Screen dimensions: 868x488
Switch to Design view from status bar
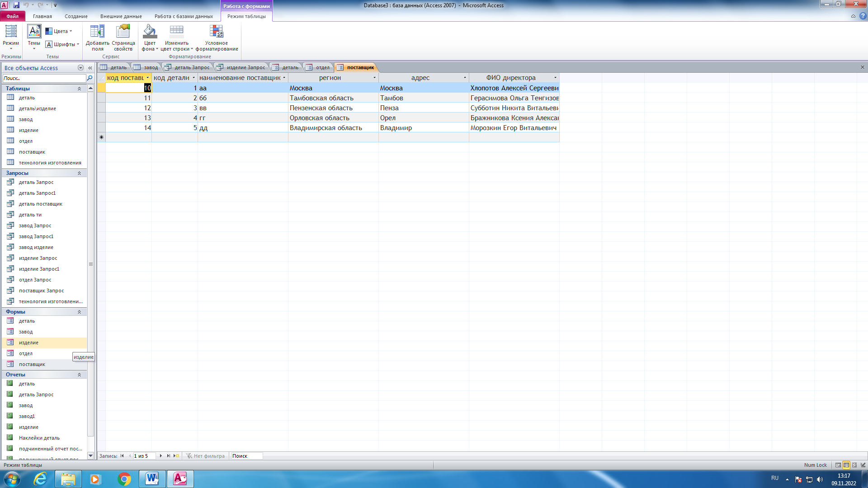[x=863, y=465]
